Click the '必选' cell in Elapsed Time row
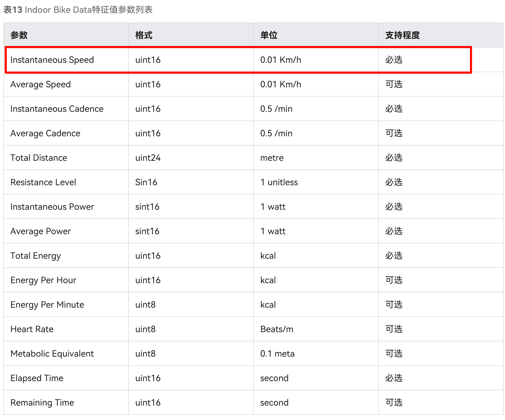 (394, 378)
